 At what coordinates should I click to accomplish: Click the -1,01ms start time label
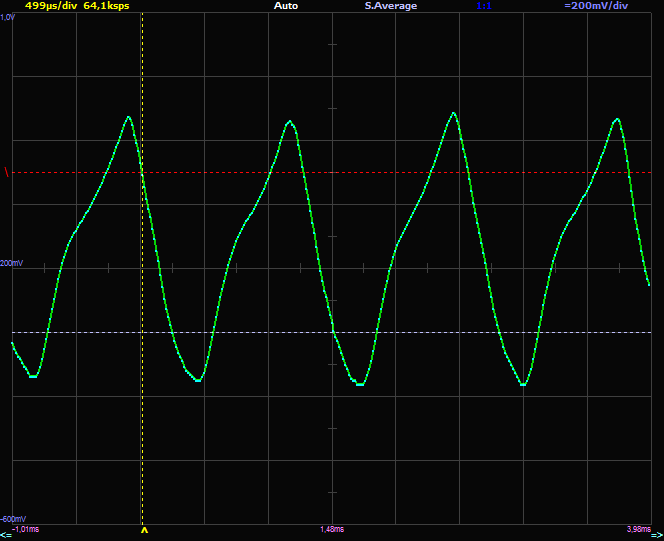click(x=25, y=528)
